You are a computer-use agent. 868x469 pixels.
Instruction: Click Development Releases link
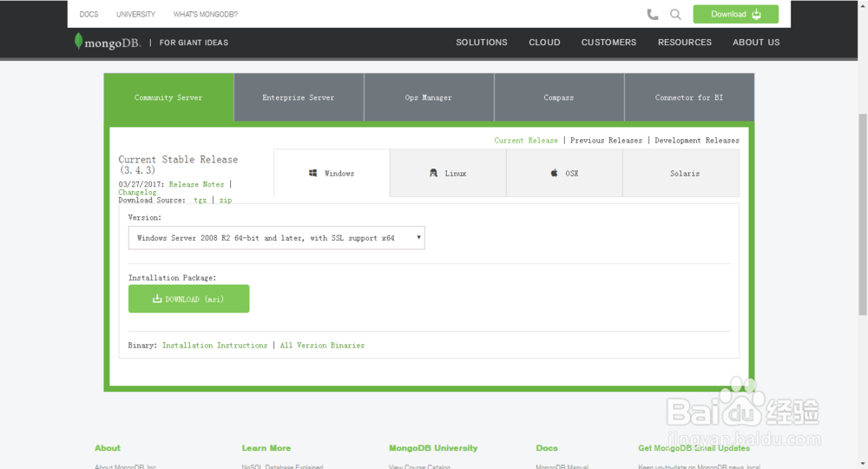click(697, 141)
